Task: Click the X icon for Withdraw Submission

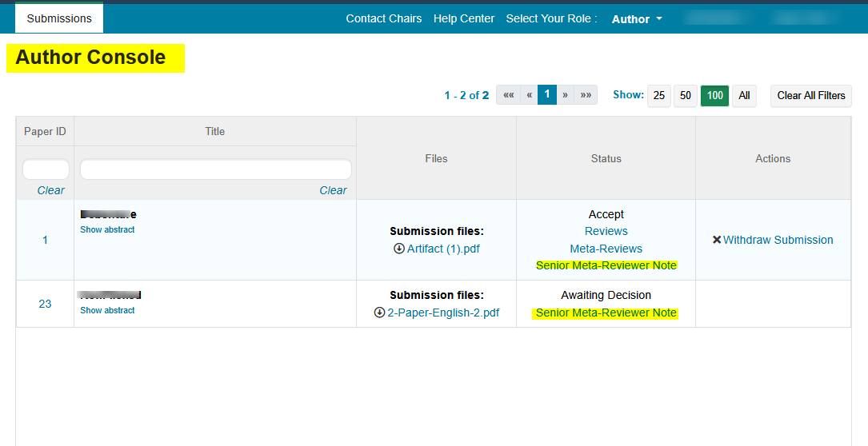Action: pos(717,240)
